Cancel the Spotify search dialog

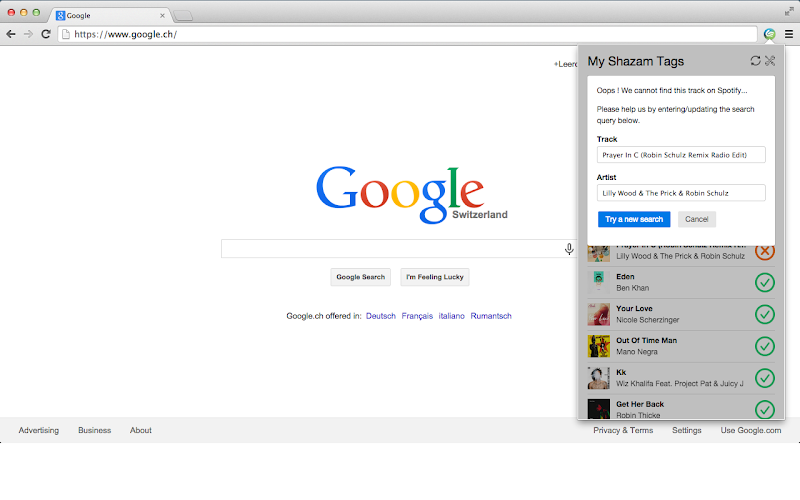click(696, 219)
